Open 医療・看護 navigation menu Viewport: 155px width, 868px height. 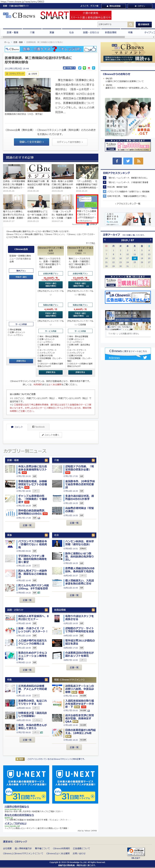[x=13, y=32]
